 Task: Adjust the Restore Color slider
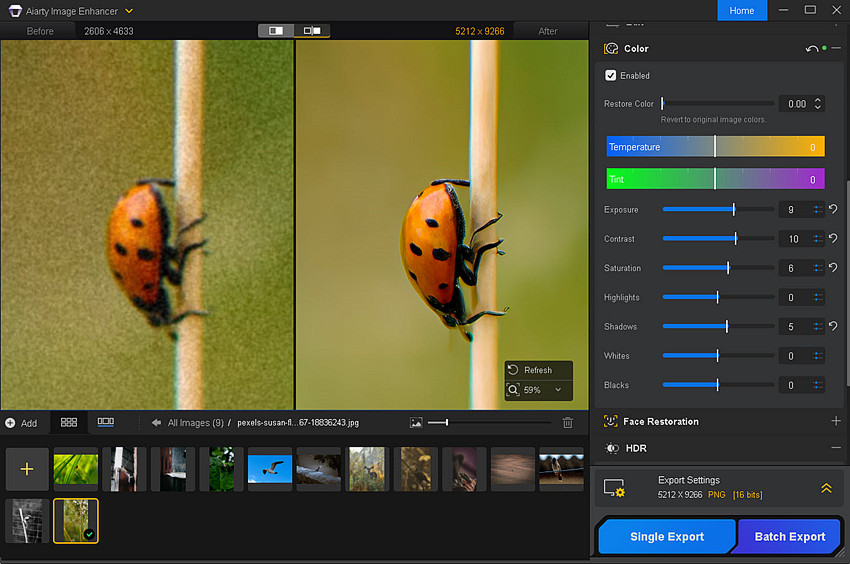click(718, 103)
